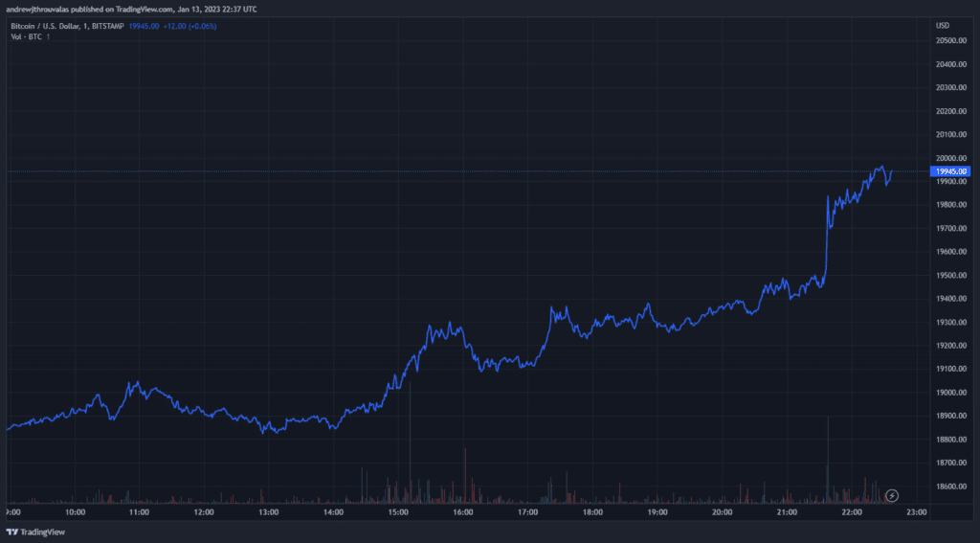
Task: Click the 20000.00 price axis label
Action: click(x=949, y=158)
